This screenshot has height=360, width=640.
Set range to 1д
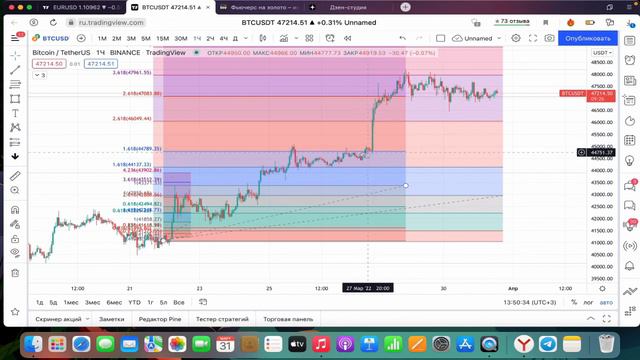point(40,302)
